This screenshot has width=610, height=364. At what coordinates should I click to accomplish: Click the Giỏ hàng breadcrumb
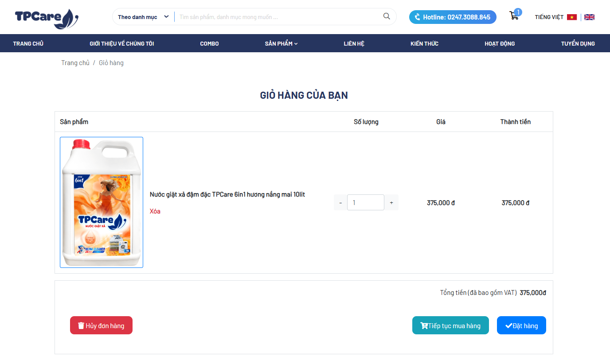pyautogui.click(x=111, y=63)
